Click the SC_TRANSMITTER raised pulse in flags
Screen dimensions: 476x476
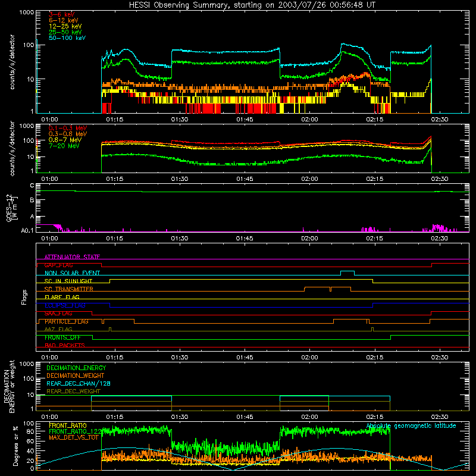(x=328, y=289)
